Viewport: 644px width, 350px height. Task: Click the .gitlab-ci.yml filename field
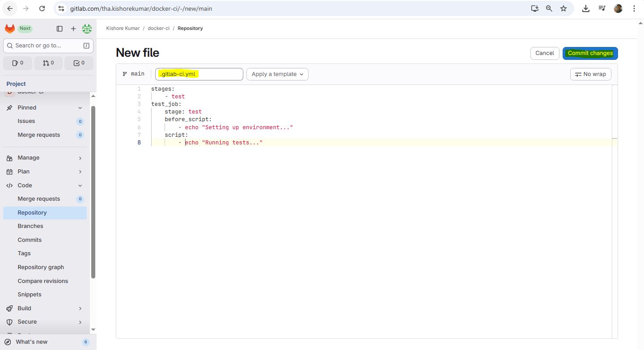(x=199, y=74)
